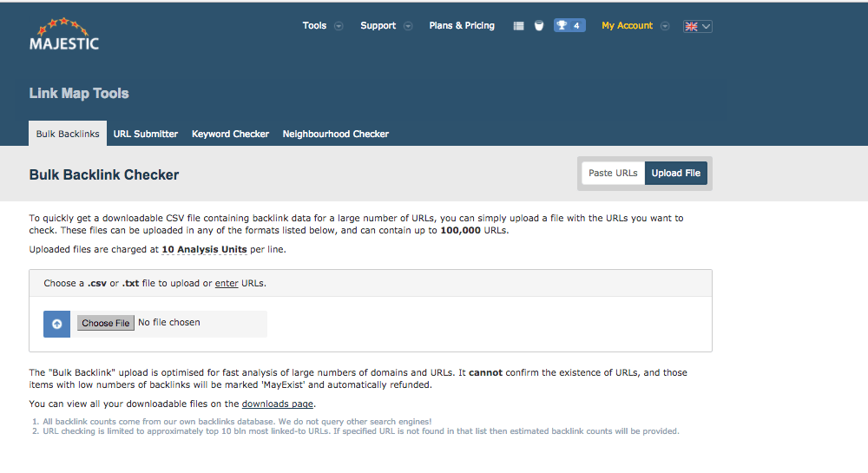Click 'No file chosen' text
The image size is (868, 473).
click(169, 323)
